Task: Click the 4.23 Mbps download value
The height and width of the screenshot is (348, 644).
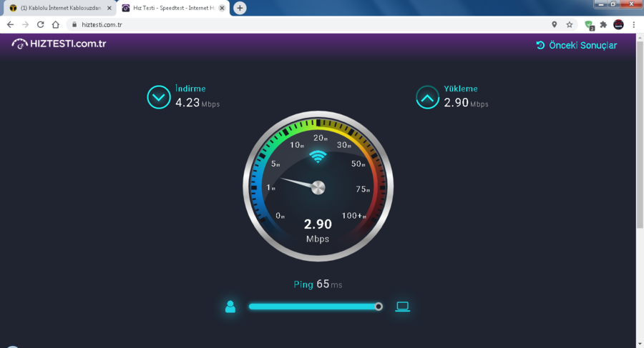Action: click(197, 103)
